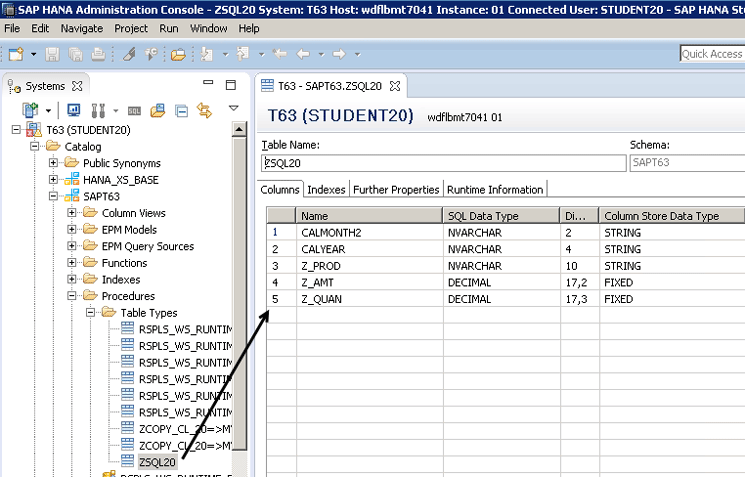Click the pen edit toolbar icon
Viewport: 745px width, 477px height.
[129, 54]
